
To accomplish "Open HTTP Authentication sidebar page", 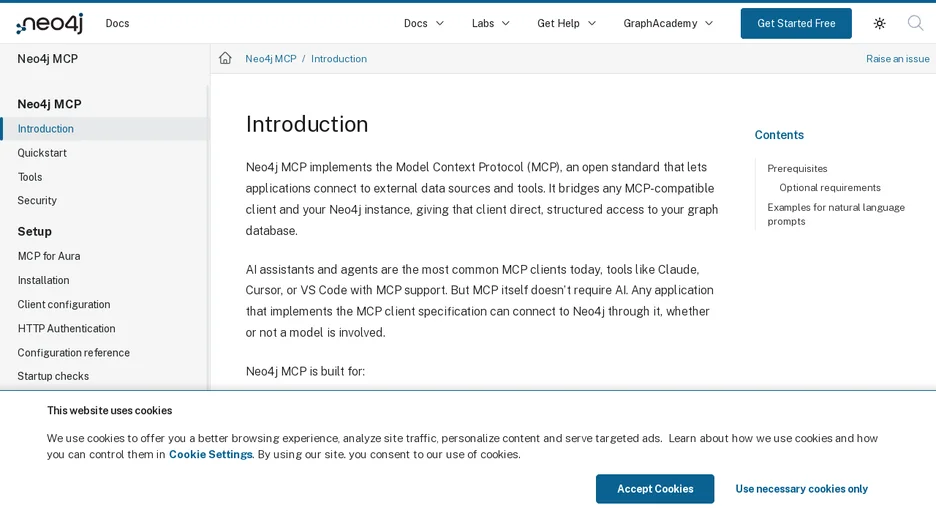I will [66, 328].
